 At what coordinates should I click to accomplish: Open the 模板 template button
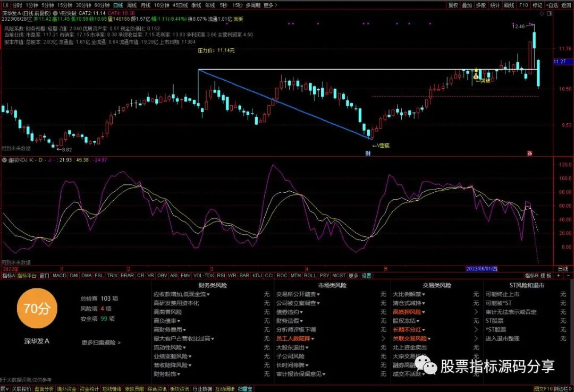click(546, 276)
